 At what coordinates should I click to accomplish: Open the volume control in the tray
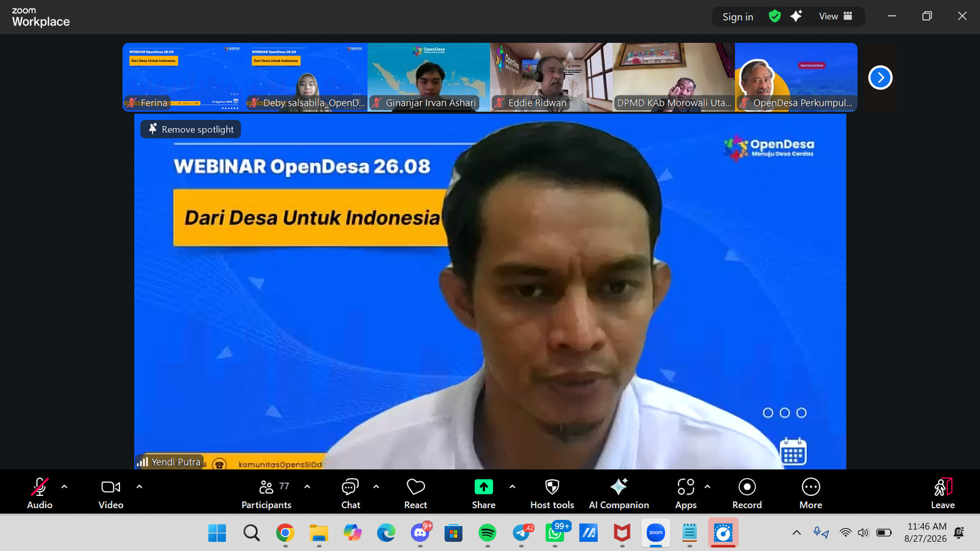863,533
